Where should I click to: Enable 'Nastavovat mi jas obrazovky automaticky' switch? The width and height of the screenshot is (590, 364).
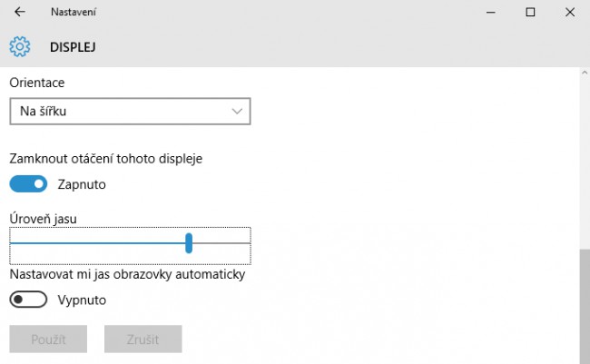point(28,300)
